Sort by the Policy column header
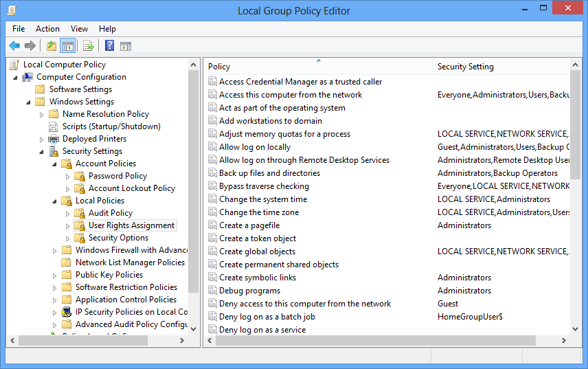 [316, 67]
